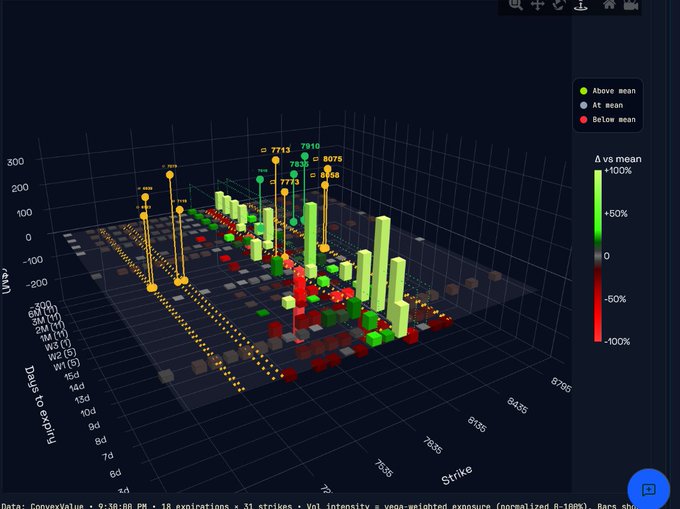Click the yellow 8075 strike marker label
Image resolution: width=680 pixels, height=509 pixels.
pyautogui.click(x=332, y=159)
